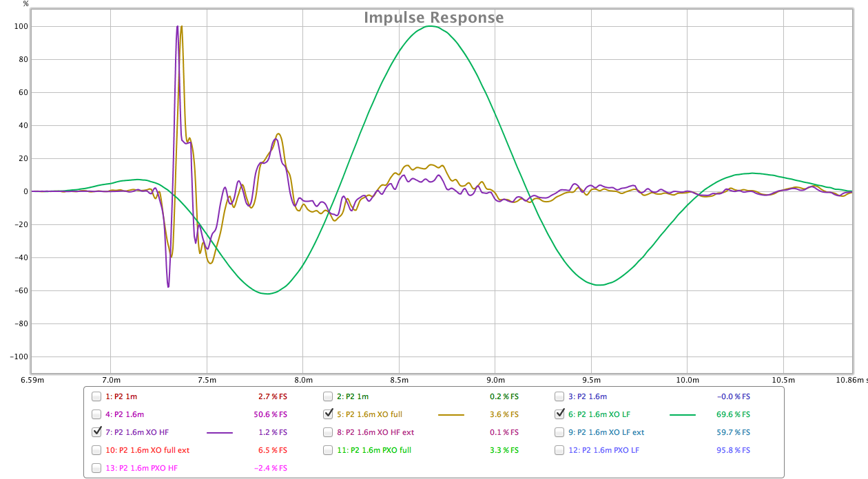
Task: Click the 3.6 % FS value
Action: click(504, 414)
